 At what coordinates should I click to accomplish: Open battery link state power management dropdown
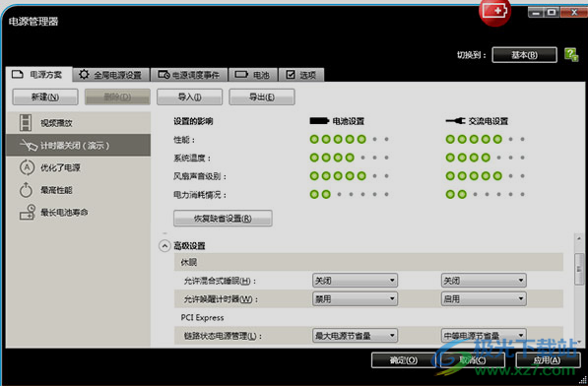pos(355,336)
